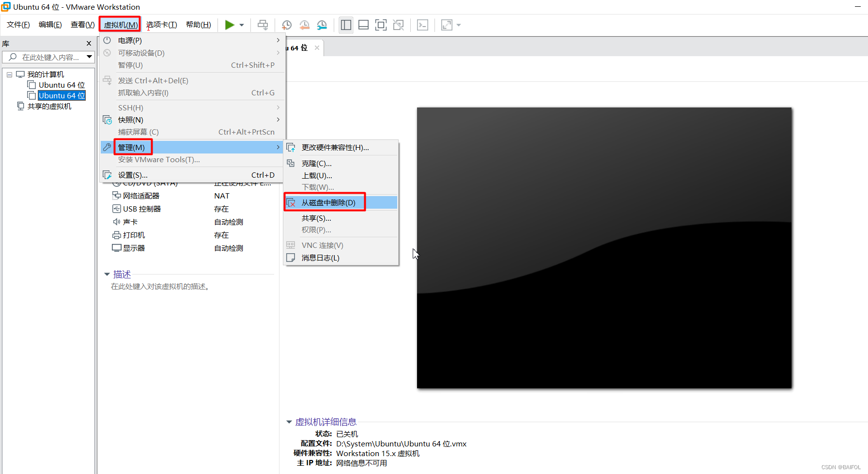The image size is (868, 474).
Task: Click the revert to snapshot toolbar icon
Action: [x=305, y=25]
